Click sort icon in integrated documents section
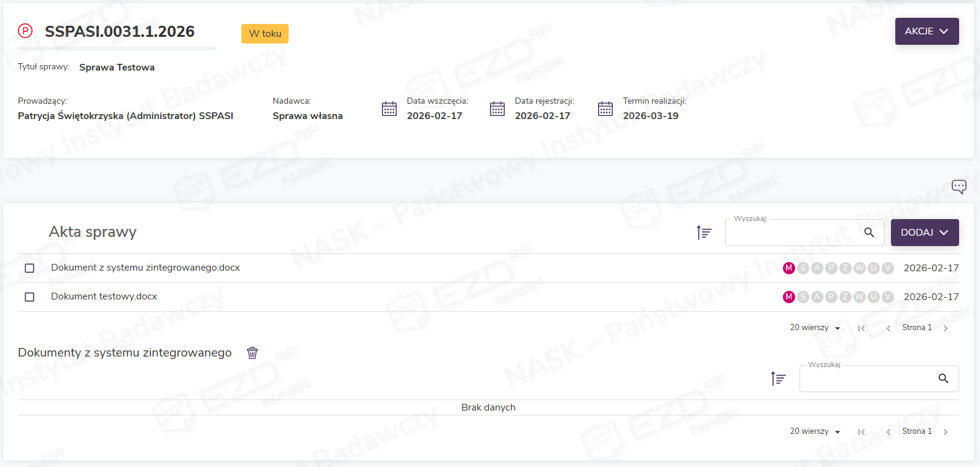 click(779, 379)
